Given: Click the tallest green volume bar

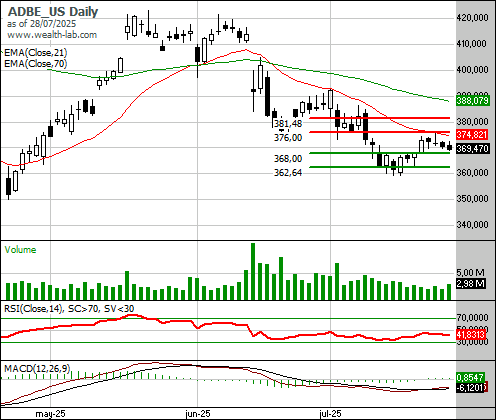Looking at the screenshot, I should pos(253,271).
